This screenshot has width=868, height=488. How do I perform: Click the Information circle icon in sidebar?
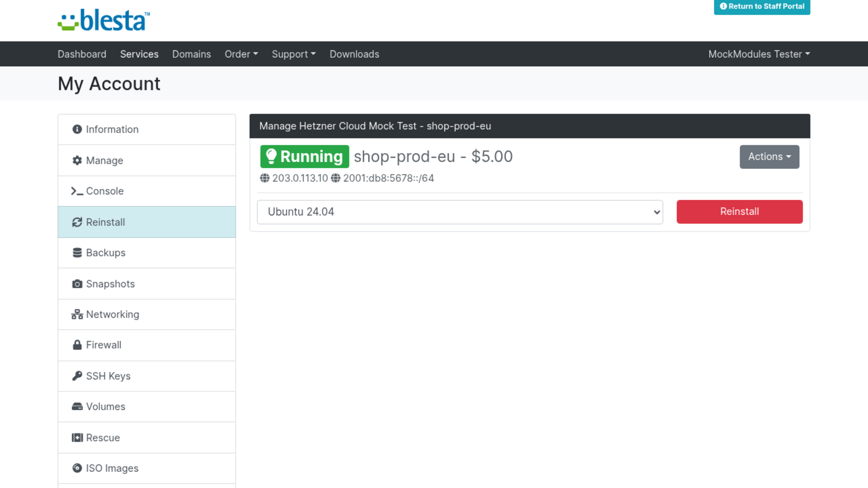tap(77, 129)
